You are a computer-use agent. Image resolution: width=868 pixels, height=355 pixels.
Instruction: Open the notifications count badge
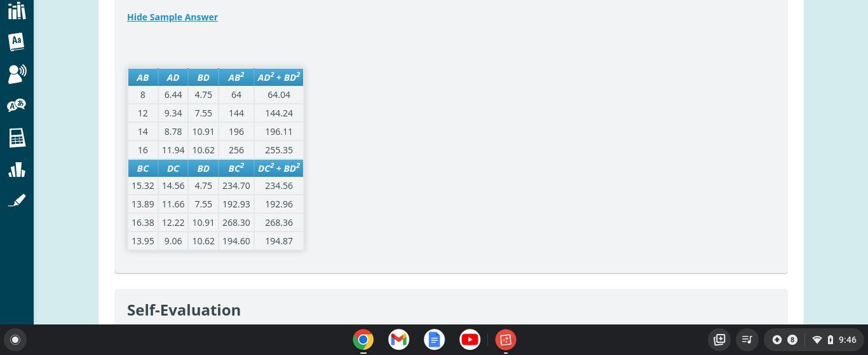point(792,340)
